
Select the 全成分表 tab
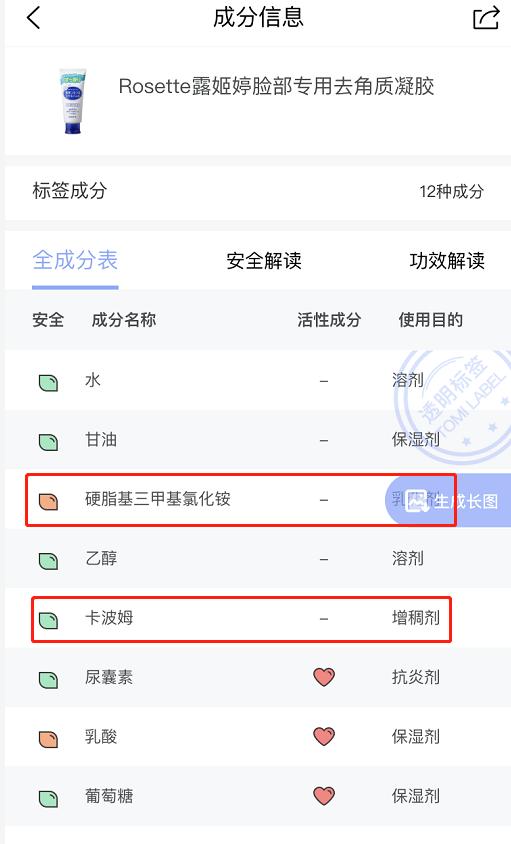75,261
